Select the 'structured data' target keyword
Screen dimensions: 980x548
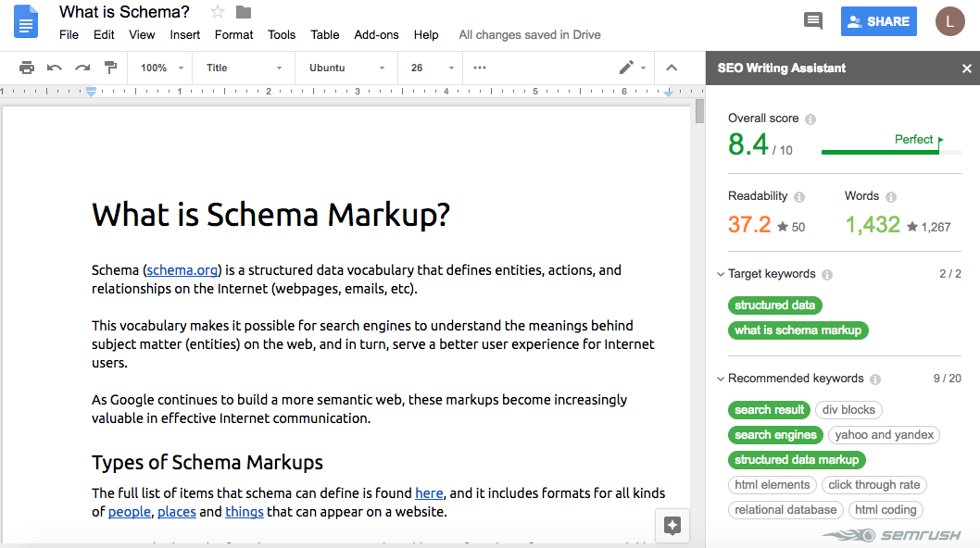coord(775,305)
